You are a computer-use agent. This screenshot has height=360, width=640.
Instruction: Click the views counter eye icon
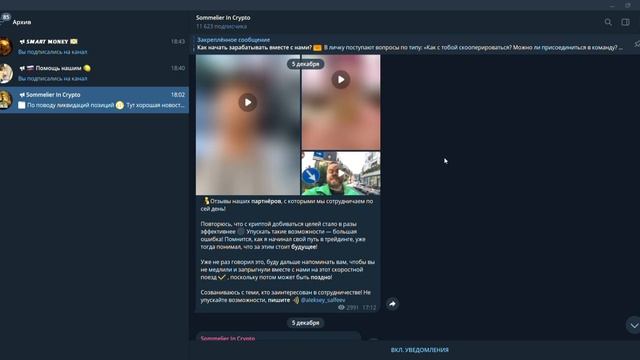tap(341, 307)
